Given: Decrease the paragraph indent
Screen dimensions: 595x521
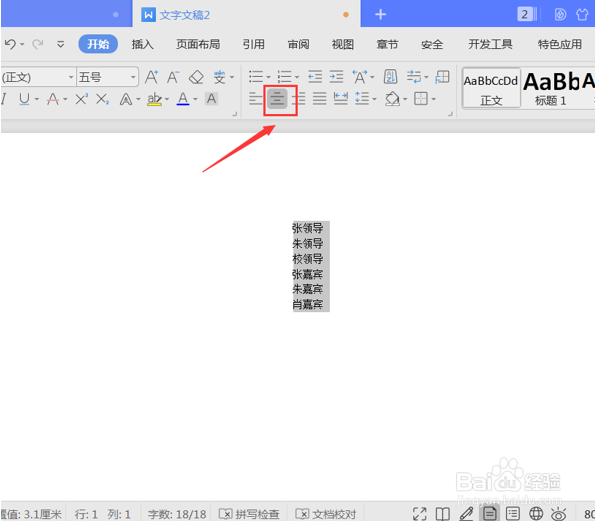Looking at the screenshot, I should point(315,77).
